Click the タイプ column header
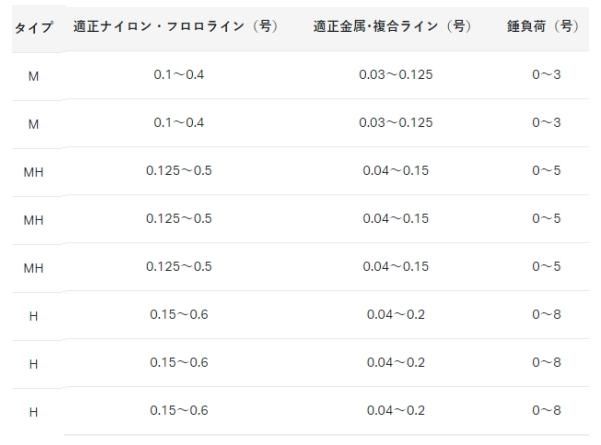Viewport: 601px width, 445px height. pyautogui.click(x=34, y=28)
